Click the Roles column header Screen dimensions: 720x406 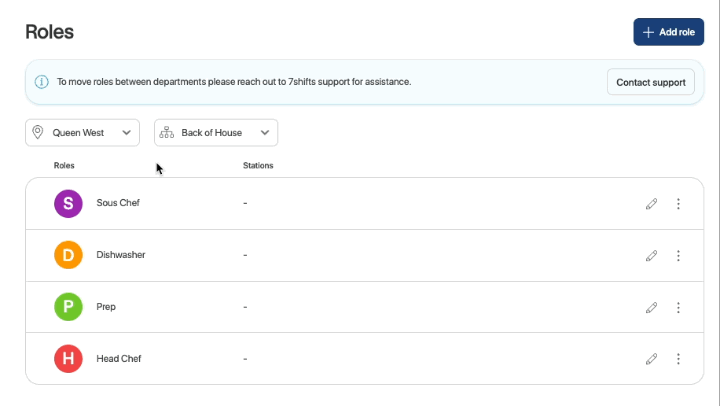coord(64,165)
